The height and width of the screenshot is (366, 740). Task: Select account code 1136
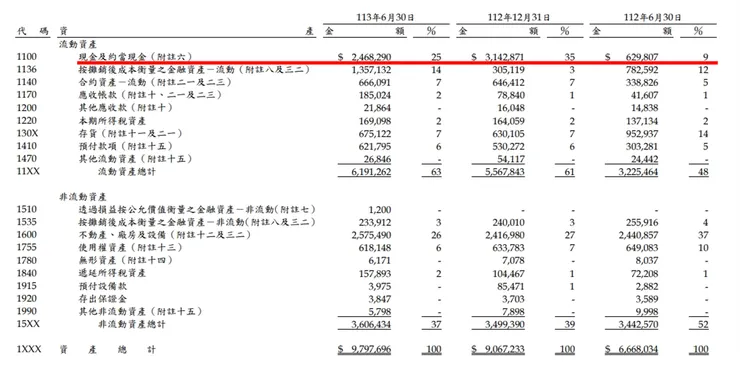(27, 70)
